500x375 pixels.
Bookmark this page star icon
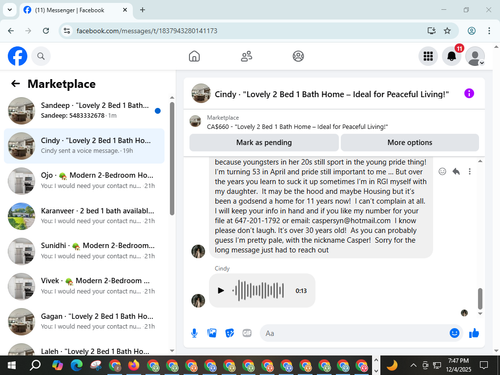pyautogui.click(x=447, y=31)
